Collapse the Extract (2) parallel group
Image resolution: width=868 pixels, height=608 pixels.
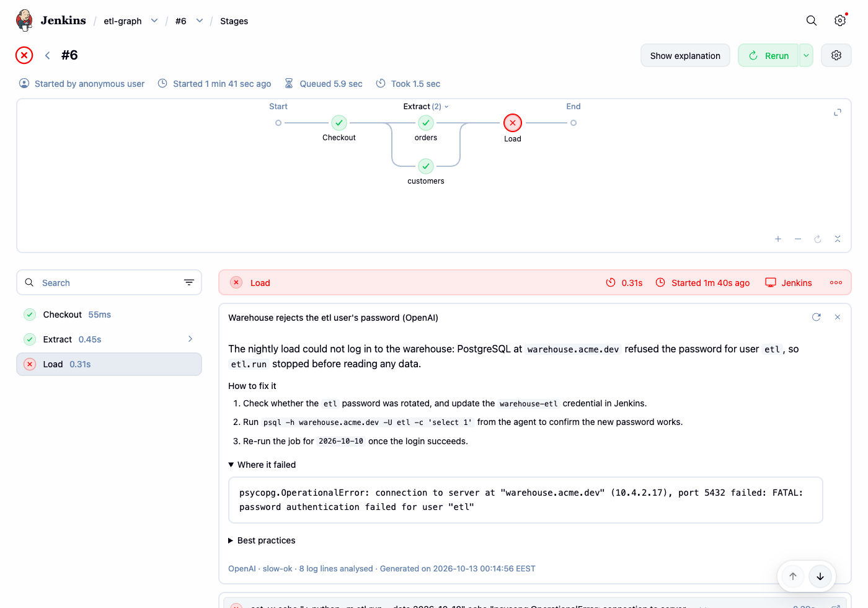point(426,107)
